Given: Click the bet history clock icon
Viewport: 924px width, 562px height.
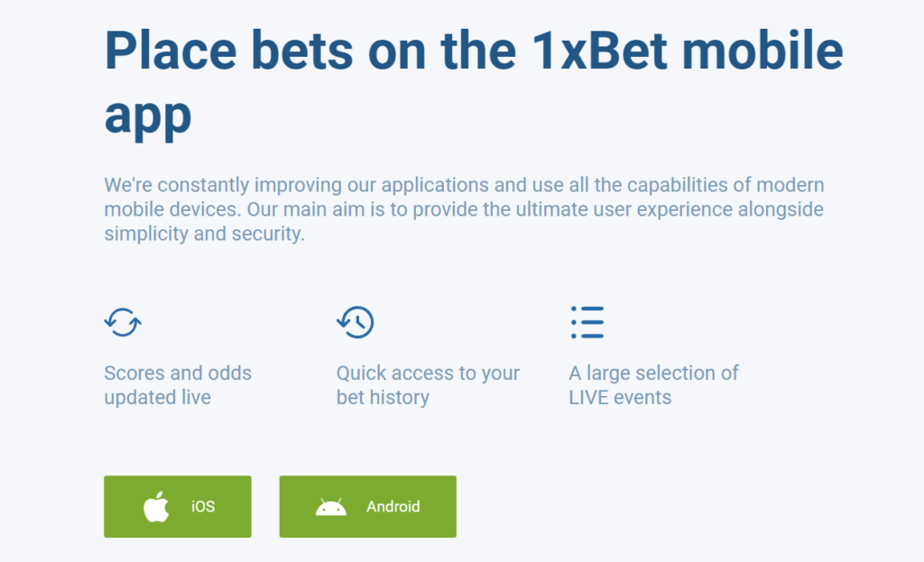Looking at the screenshot, I should 356,322.
